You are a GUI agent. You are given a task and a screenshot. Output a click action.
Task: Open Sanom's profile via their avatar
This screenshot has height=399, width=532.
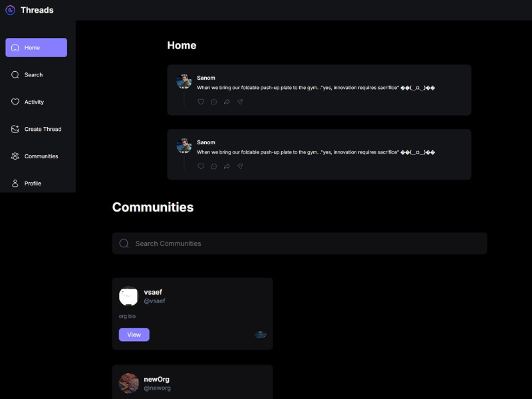(x=183, y=81)
